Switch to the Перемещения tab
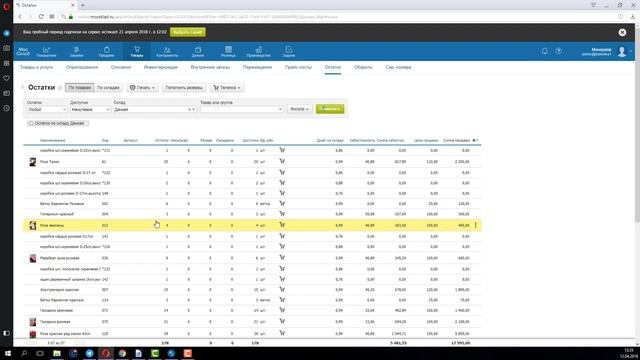640x360 pixels. click(x=257, y=67)
